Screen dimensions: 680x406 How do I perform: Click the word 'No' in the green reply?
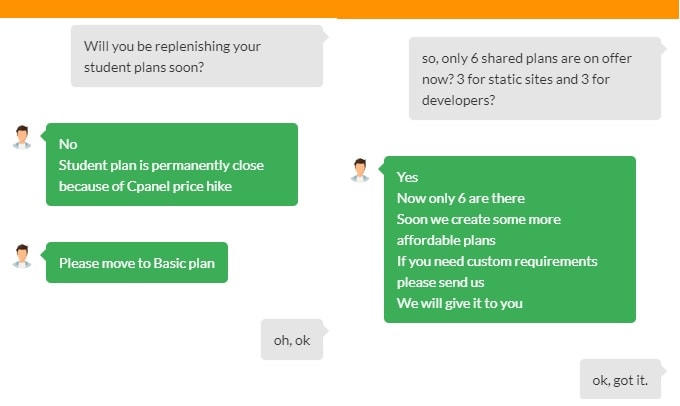pyautogui.click(x=68, y=144)
